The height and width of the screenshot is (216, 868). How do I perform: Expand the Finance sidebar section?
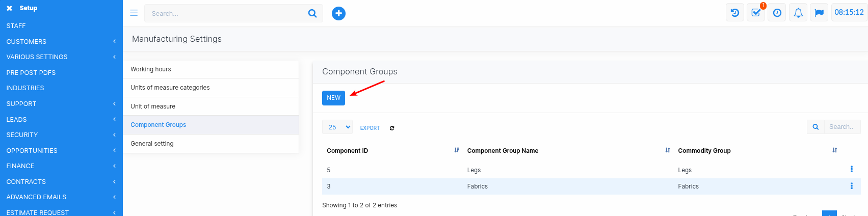61,166
